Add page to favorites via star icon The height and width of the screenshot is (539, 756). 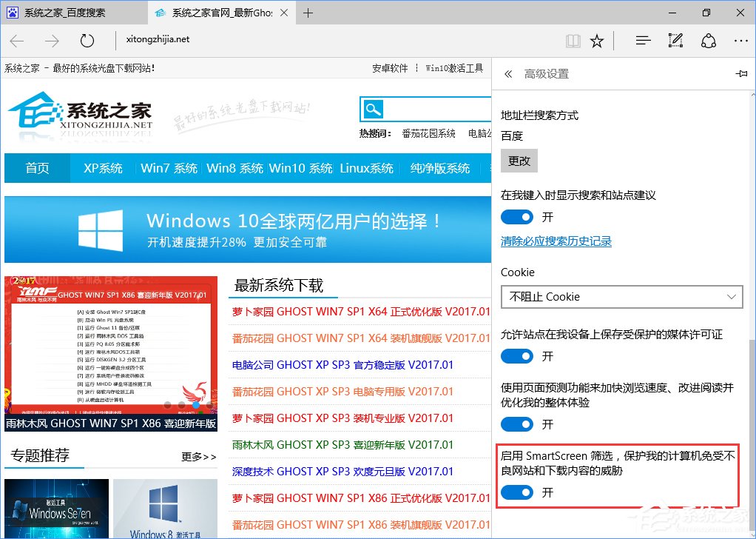(597, 41)
